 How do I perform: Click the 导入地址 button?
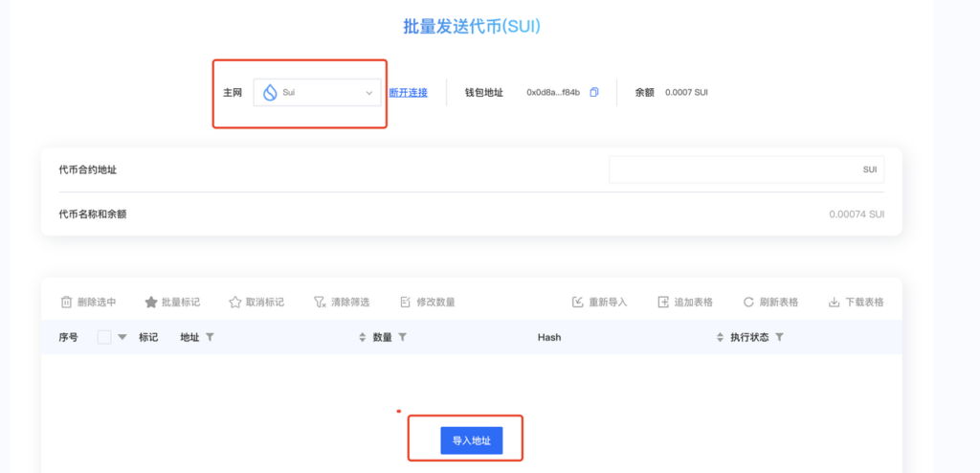(471, 440)
